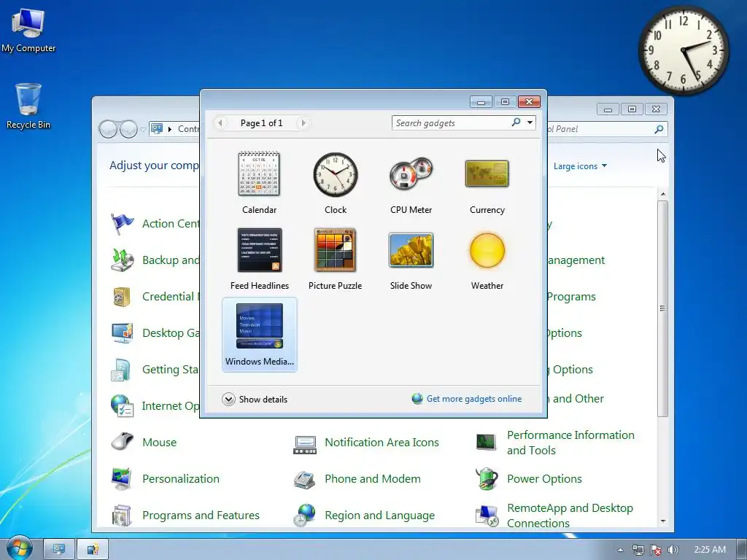The image size is (747, 560).
Task: Open Region and Language link
Action: click(x=379, y=516)
